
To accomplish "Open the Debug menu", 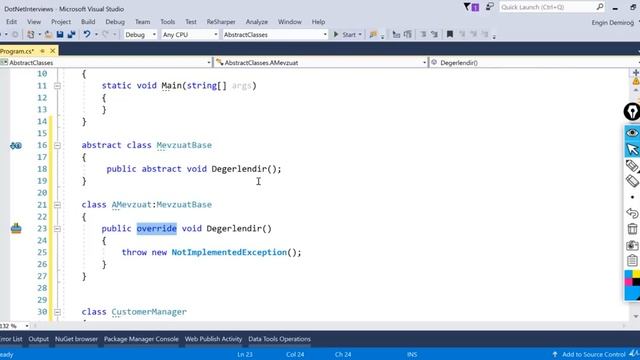I will coord(115,22).
